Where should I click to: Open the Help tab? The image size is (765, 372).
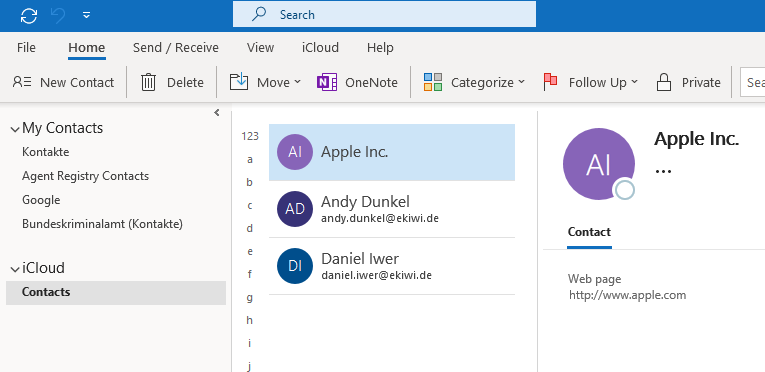tap(380, 47)
